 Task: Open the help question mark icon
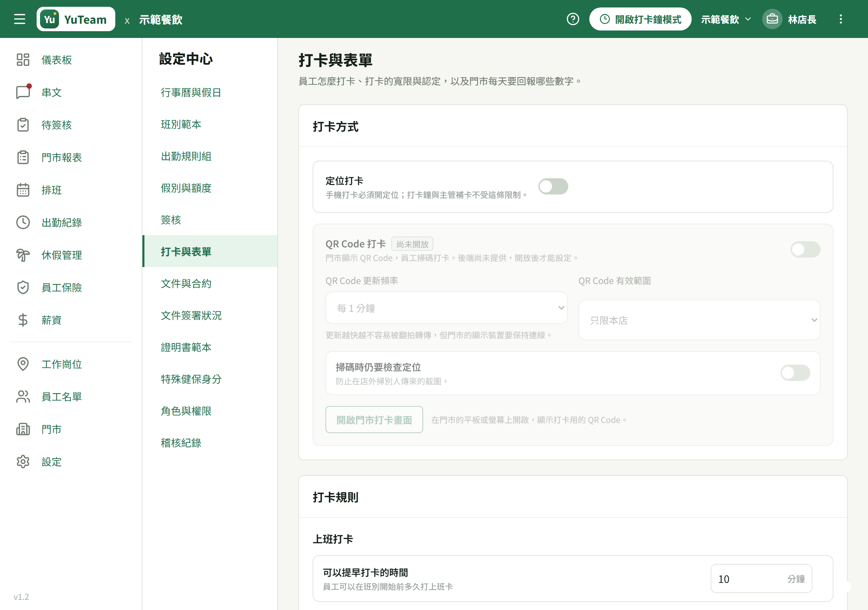[x=573, y=19]
